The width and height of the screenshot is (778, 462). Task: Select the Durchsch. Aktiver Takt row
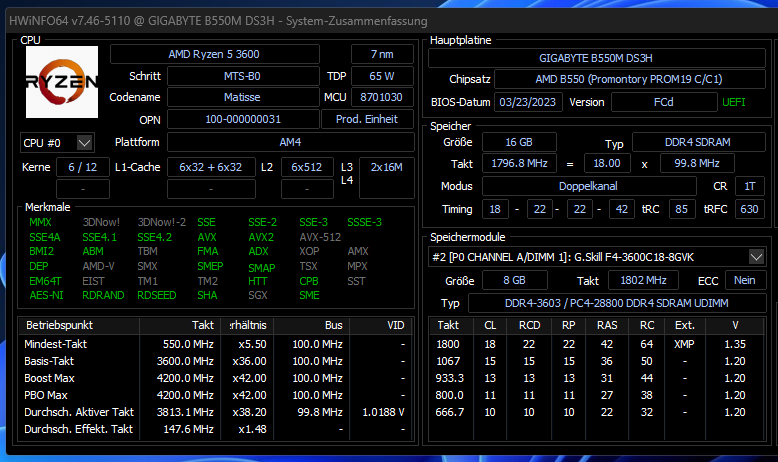[x=215, y=412]
